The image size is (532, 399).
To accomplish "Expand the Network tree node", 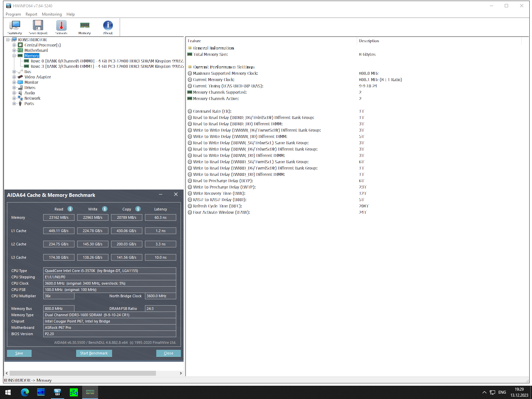I will pyautogui.click(x=14, y=98).
